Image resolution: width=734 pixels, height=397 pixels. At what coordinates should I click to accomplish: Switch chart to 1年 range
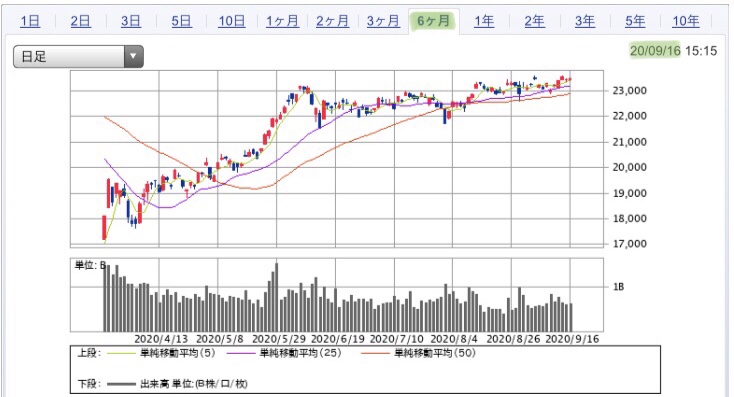click(484, 21)
